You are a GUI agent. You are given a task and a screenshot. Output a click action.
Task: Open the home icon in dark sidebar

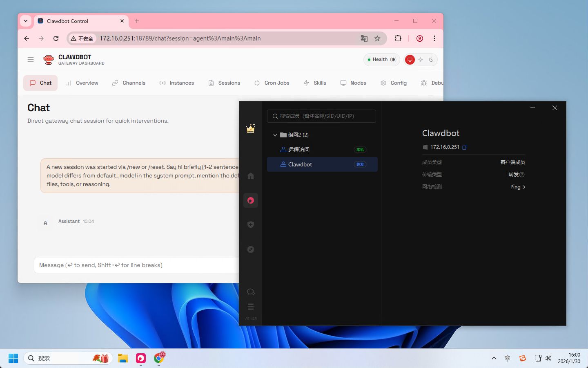pos(251,176)
